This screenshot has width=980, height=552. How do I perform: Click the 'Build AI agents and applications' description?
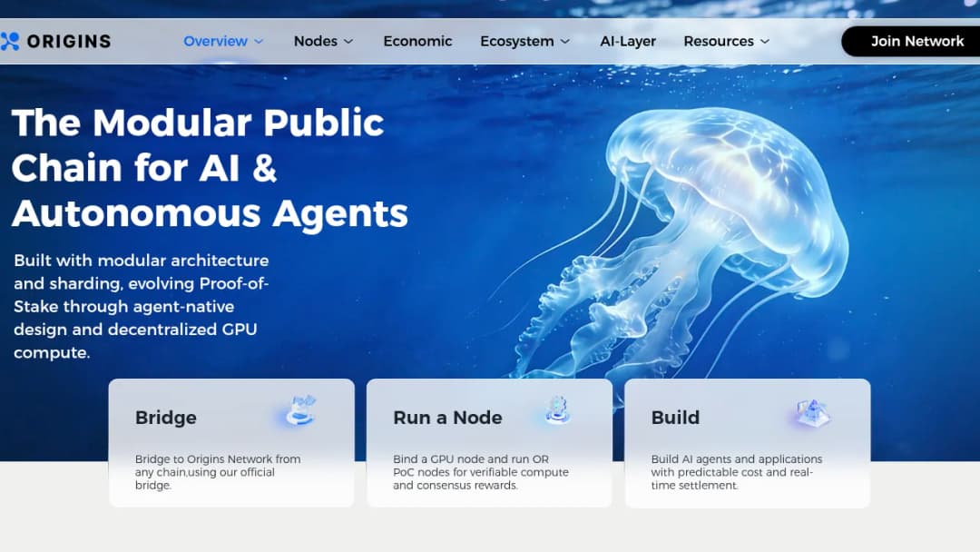coord(737,472)
